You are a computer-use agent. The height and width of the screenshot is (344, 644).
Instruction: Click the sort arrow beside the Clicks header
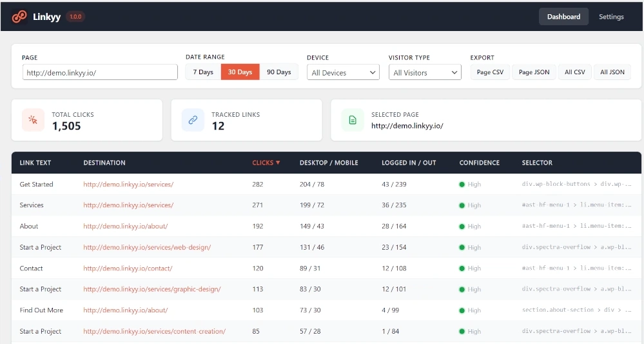coord(278,163)
